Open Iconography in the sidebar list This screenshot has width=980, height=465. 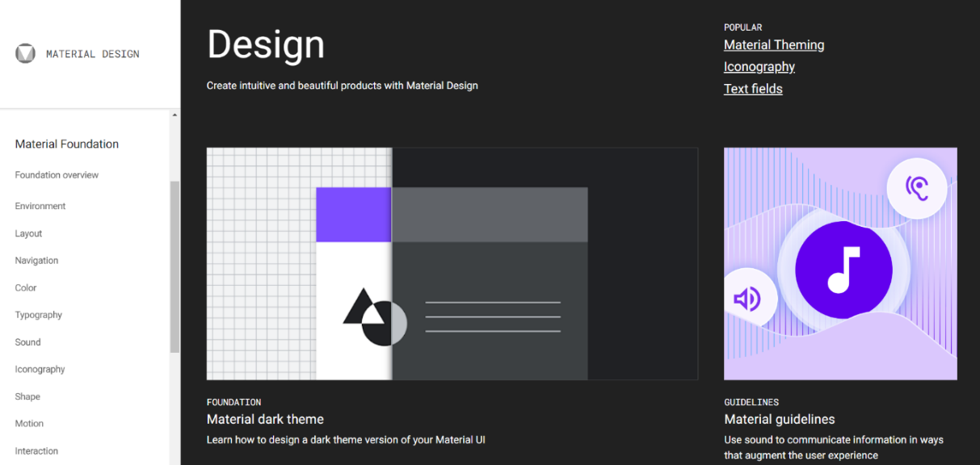pyautogui.click(x=40, y=369)
